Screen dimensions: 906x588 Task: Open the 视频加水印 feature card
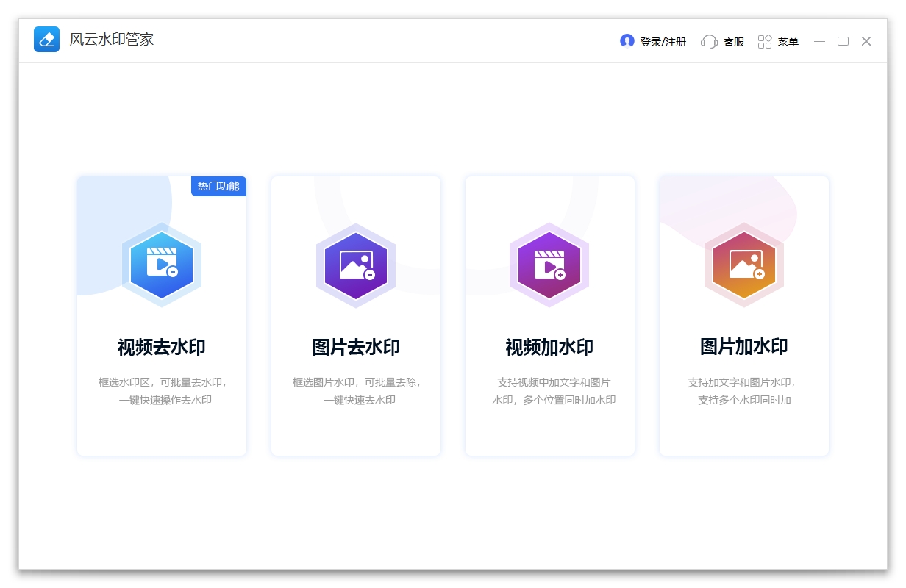[549, 316]
